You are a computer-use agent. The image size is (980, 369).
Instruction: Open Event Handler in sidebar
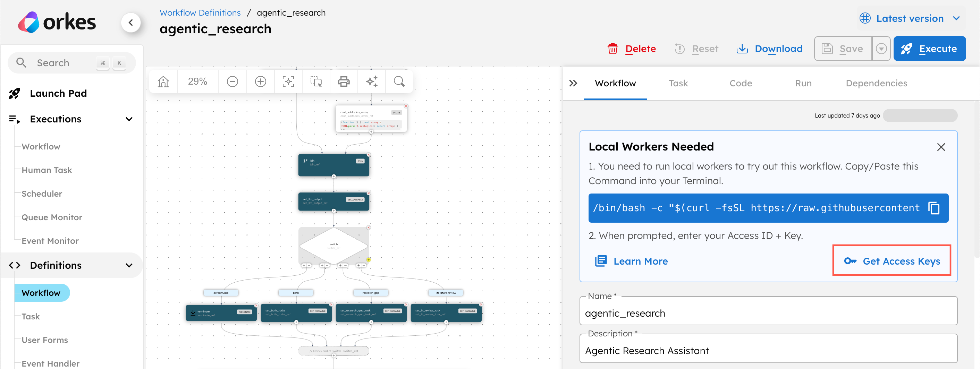[x=51, y=364]
